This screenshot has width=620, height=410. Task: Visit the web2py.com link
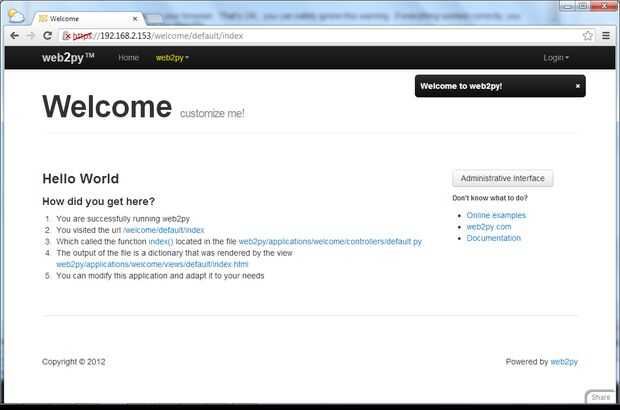(489, 227)
